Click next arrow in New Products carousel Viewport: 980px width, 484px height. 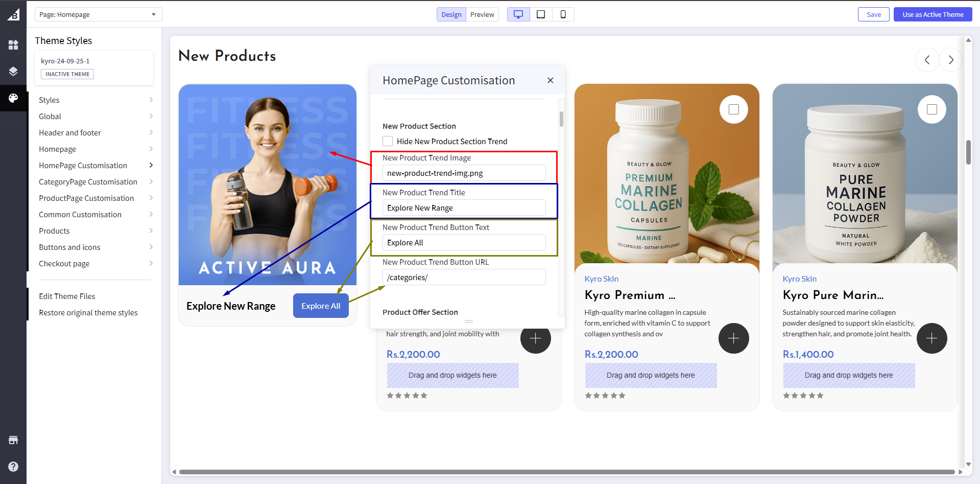coord(950,60)
